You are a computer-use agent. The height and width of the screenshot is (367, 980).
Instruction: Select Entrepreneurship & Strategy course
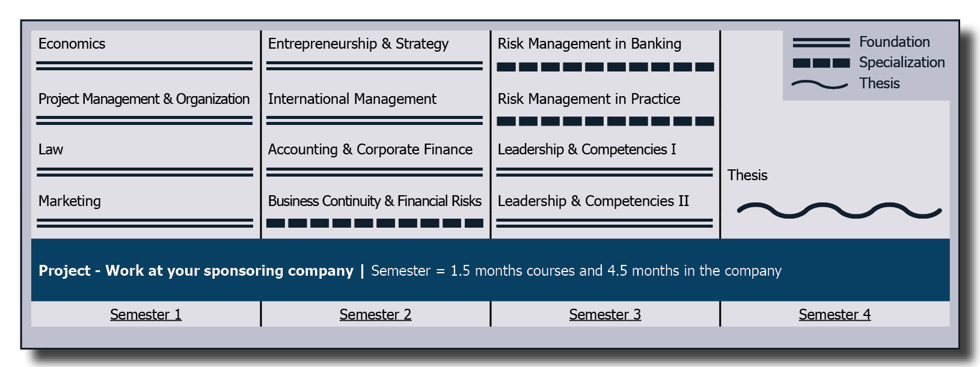(358, 44)
